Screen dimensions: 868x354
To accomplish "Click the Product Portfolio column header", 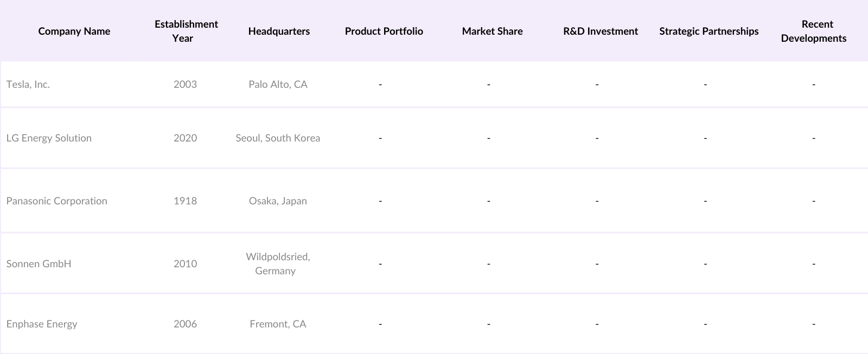I will (384, 31).
